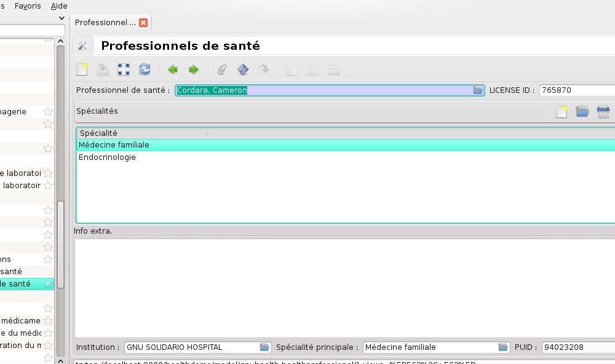Open the selected specialty with the folder icon
Screen dimensions: 615x364
(x=582, y=111)
